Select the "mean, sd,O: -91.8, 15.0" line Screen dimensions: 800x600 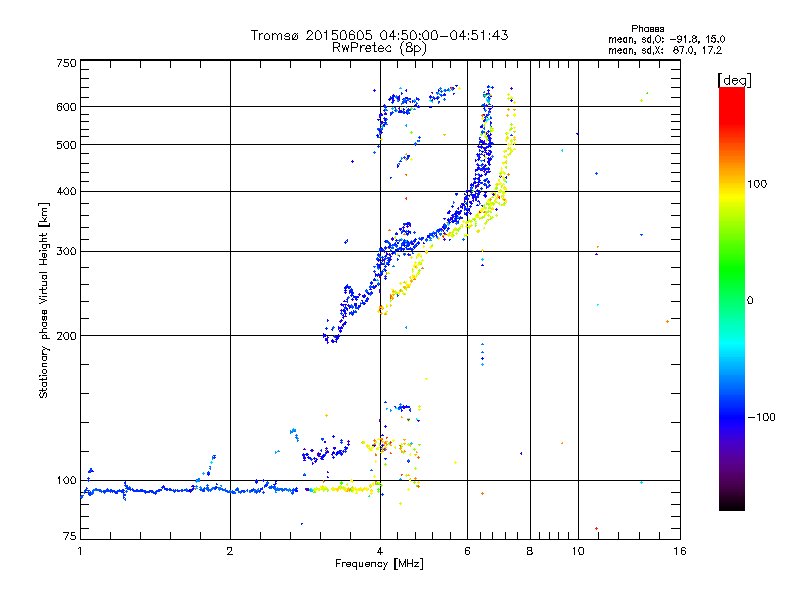click(666, 39)
